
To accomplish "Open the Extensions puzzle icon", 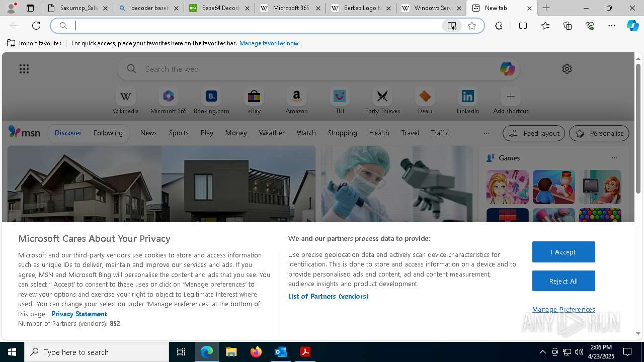I will click(x=499, y=26).
